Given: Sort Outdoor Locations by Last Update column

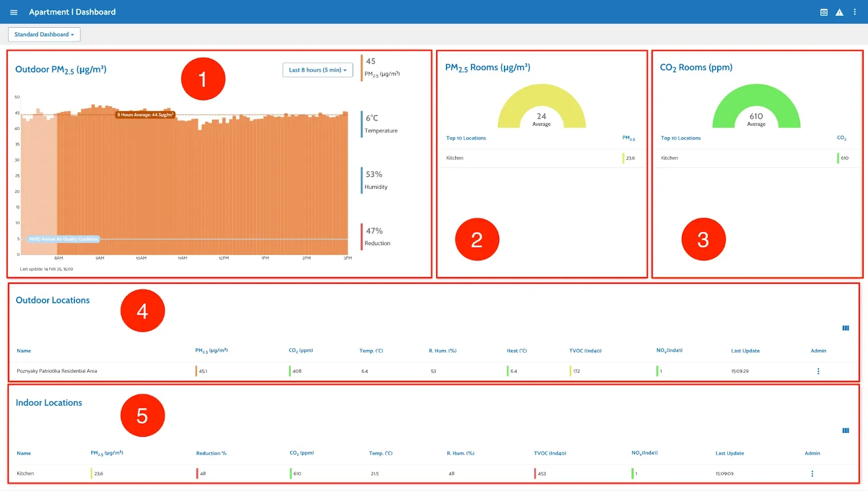Looking at the screenshot, I should 745,351.
